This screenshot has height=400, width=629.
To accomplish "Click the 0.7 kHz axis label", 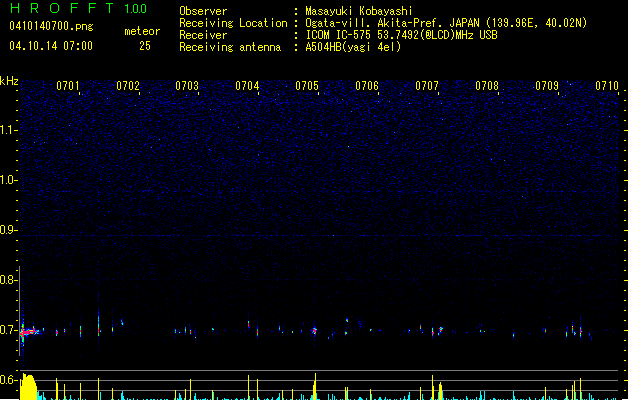I will pyautogui.click(x=8, y=330).
